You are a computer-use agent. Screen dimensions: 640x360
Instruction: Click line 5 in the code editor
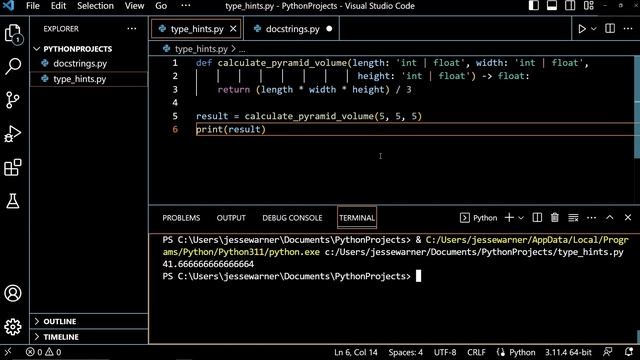[x=309, y=116]
